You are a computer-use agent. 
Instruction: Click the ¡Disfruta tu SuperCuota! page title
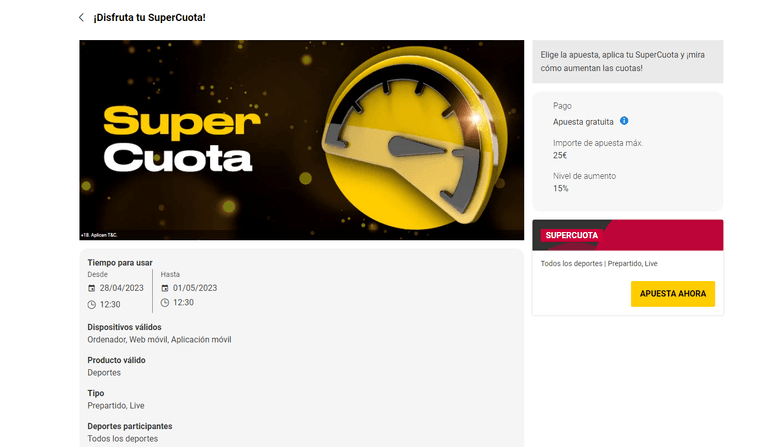[x=149, y=18]
